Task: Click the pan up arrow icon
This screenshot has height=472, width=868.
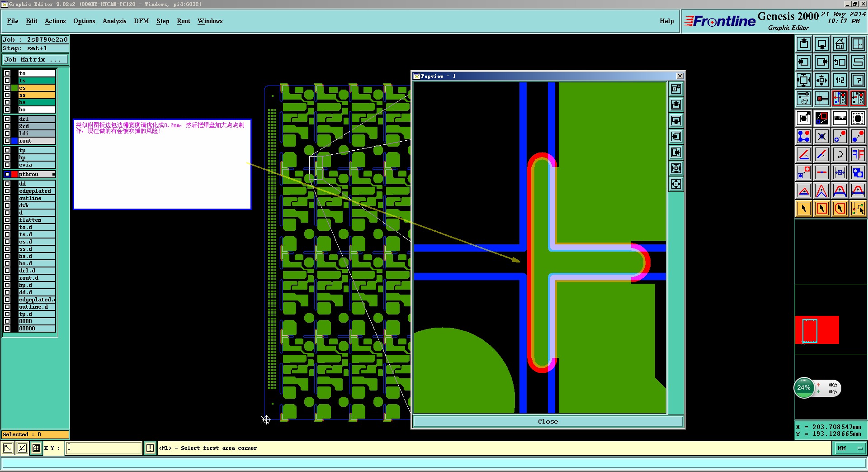Action: click(x=804, y=44)
